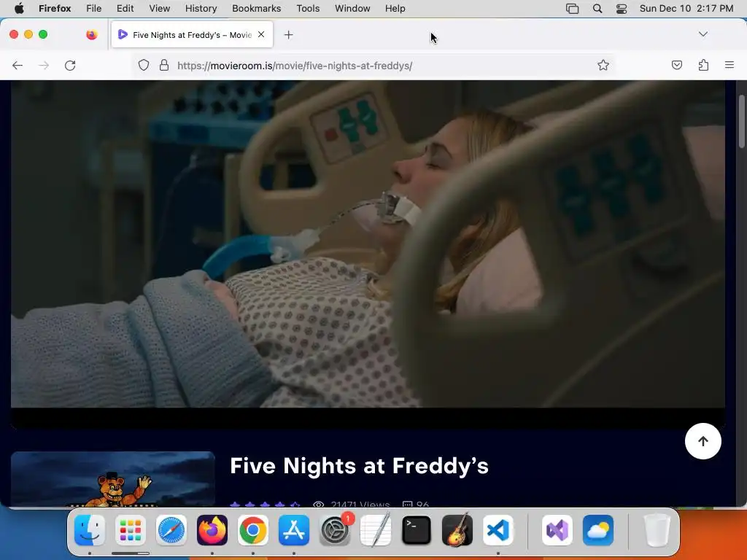Jump to top using the up-arrow button
Image resolution: width=747 pixels, height=560 pixels.
[703, 441]
